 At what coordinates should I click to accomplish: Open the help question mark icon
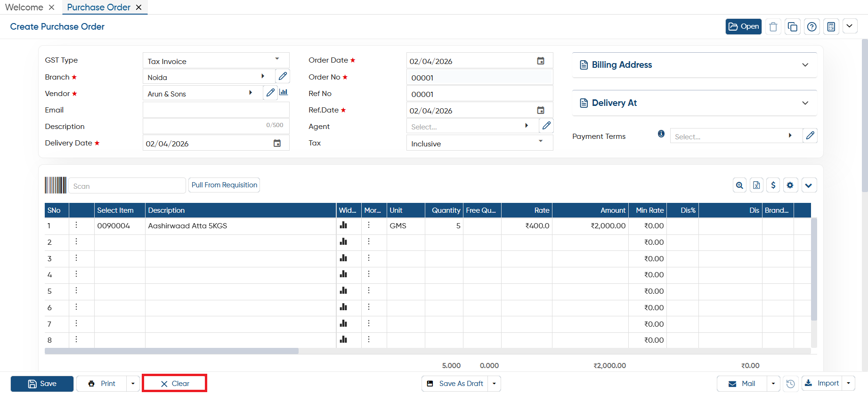coord(811,27)
